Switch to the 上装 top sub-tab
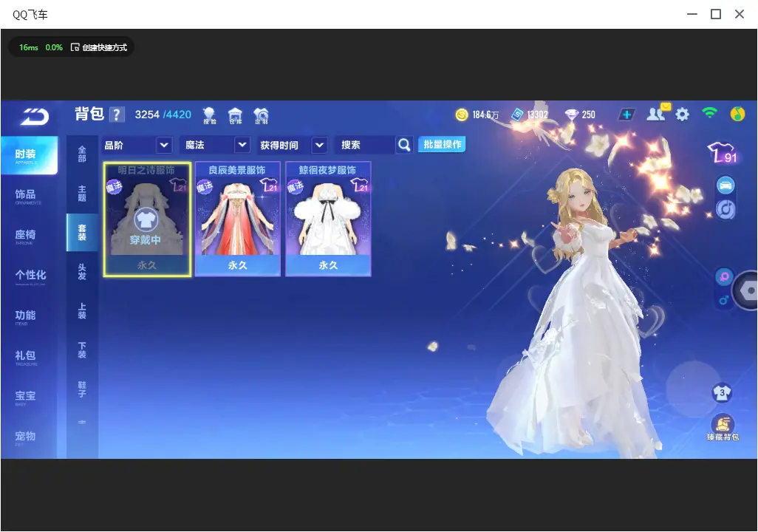The width and height of the screenshot is (758, 532). point(82,311)
